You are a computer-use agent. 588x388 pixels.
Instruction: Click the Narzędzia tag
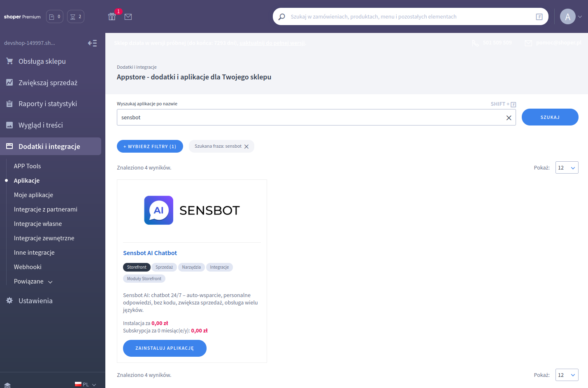[191, 267]
